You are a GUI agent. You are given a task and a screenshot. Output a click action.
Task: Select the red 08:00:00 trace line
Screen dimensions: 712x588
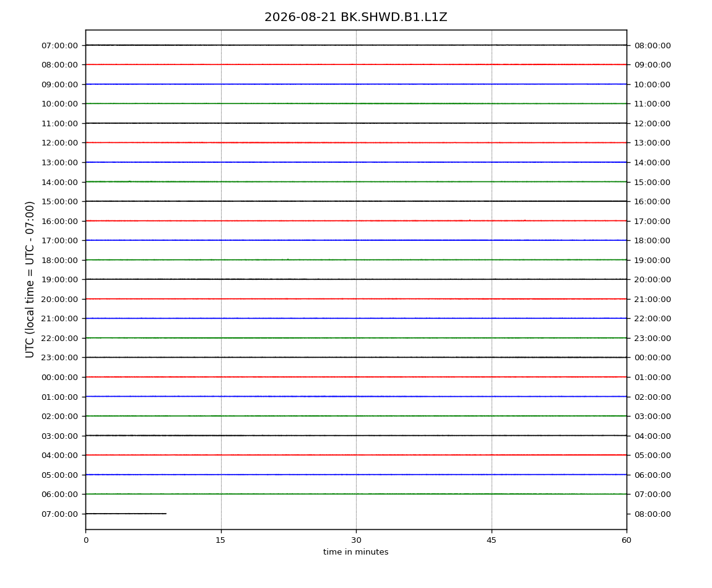point(356,64)
